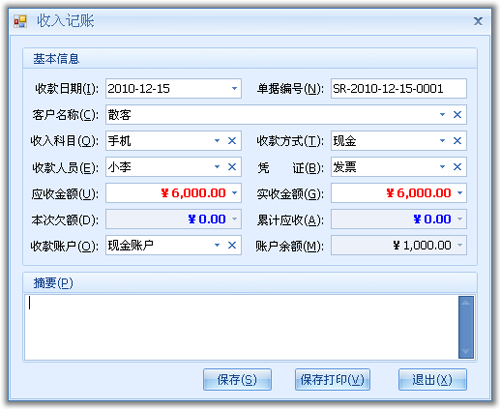Screen dimensions: 500x409
Task: Clear the 收款人员 field with X icon
Action: point(232,167)
